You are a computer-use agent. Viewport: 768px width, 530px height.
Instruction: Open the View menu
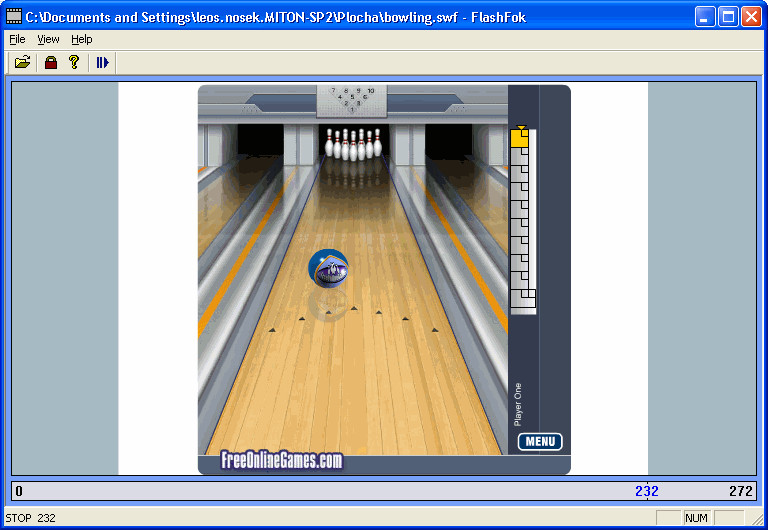pos(48,39)
